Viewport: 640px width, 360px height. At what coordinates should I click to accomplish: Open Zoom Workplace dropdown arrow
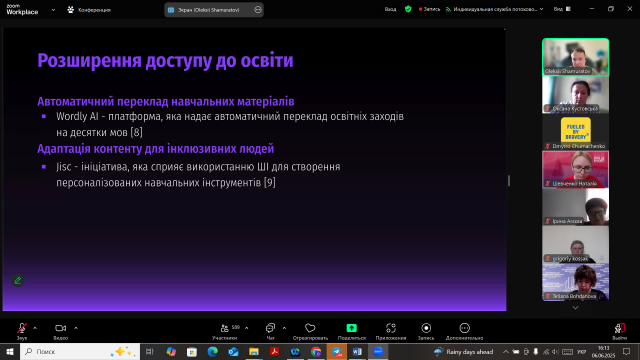click(53, 10)
